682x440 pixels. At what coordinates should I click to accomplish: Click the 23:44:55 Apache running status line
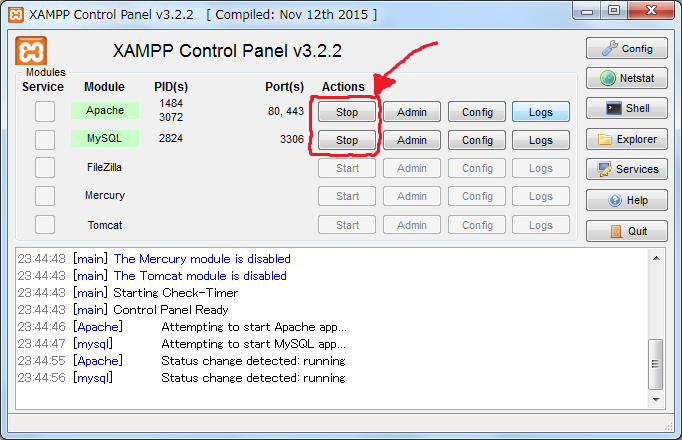181,361
